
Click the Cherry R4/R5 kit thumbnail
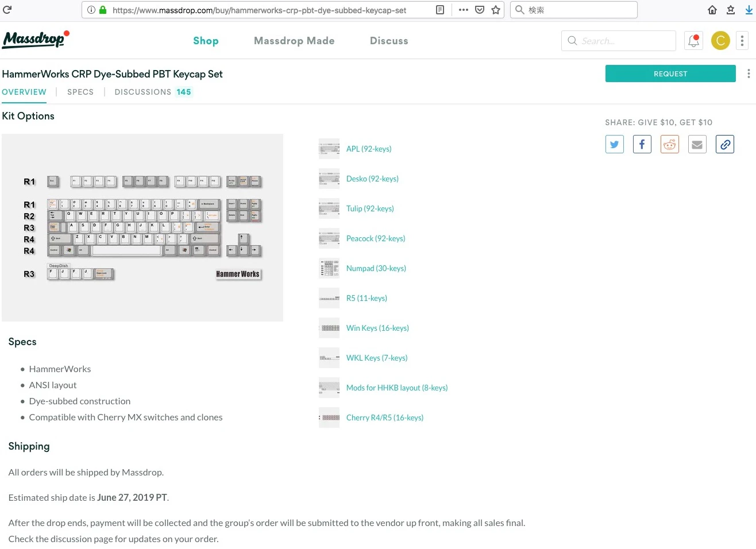[329, 417]
